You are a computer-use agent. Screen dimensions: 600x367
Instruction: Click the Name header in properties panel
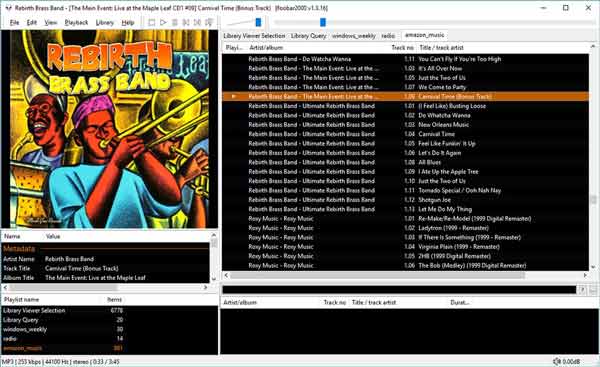pyautogui.click(x=12, y=237)
